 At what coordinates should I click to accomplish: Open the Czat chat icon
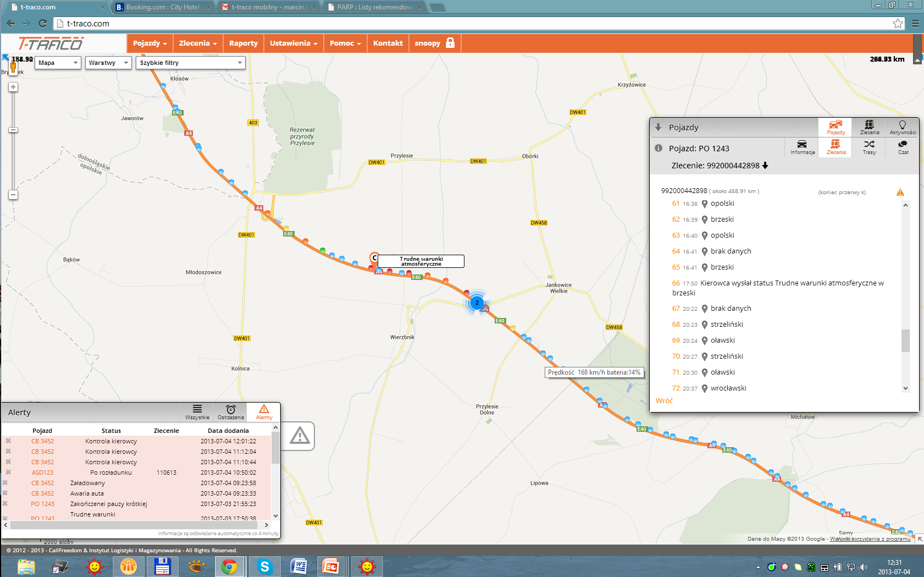[x=903, y=147]
